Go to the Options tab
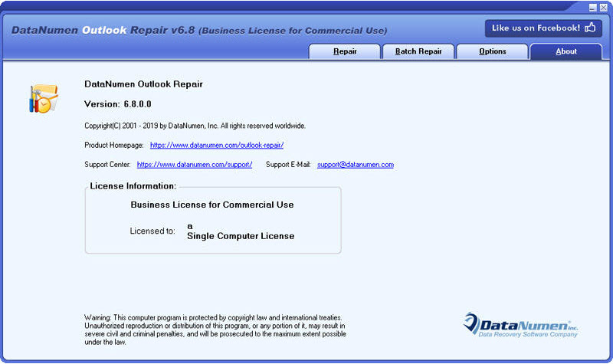 tap(492, 51)
